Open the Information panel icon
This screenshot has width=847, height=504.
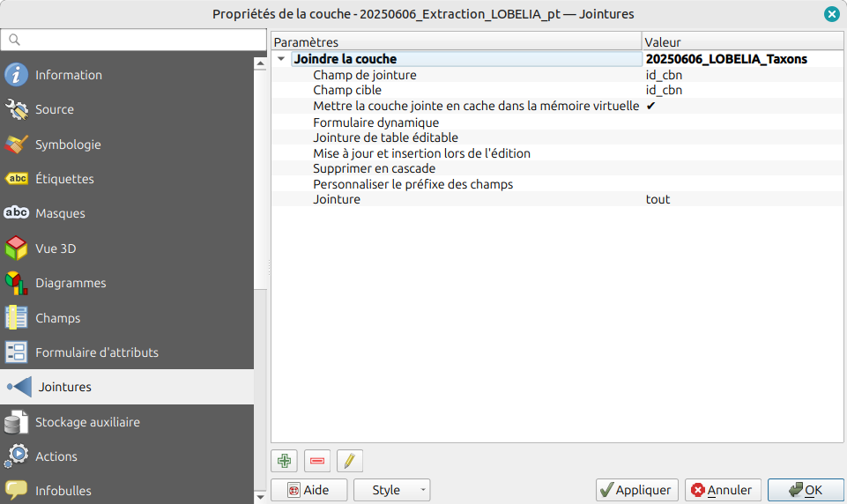17,75
